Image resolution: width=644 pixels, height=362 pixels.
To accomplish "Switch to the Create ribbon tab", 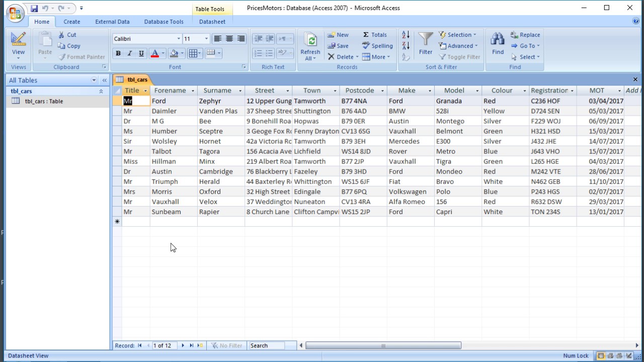I will [x=71, y=22].
